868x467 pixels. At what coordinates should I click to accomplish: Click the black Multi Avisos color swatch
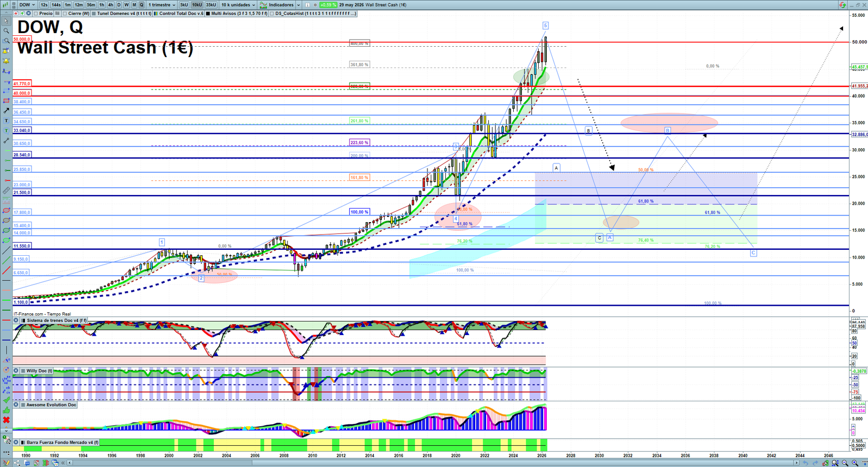click(x=208, y=13)
